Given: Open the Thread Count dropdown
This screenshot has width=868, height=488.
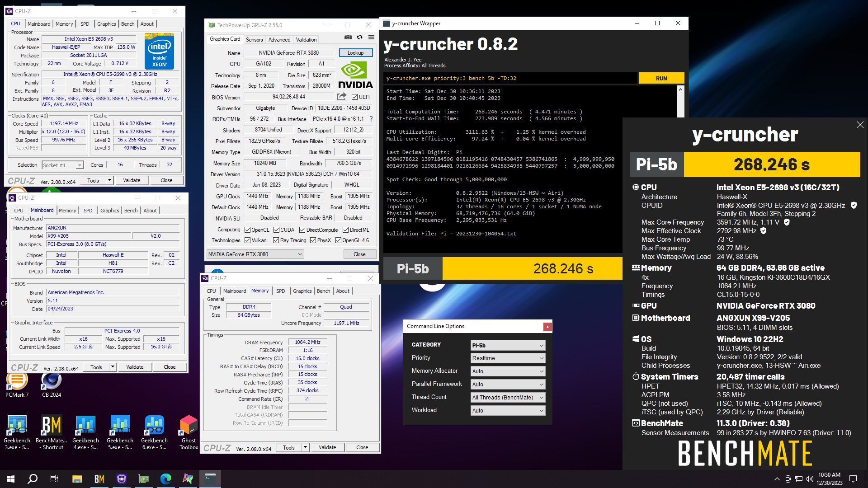Looking at the screenshot, I should 508,398.
